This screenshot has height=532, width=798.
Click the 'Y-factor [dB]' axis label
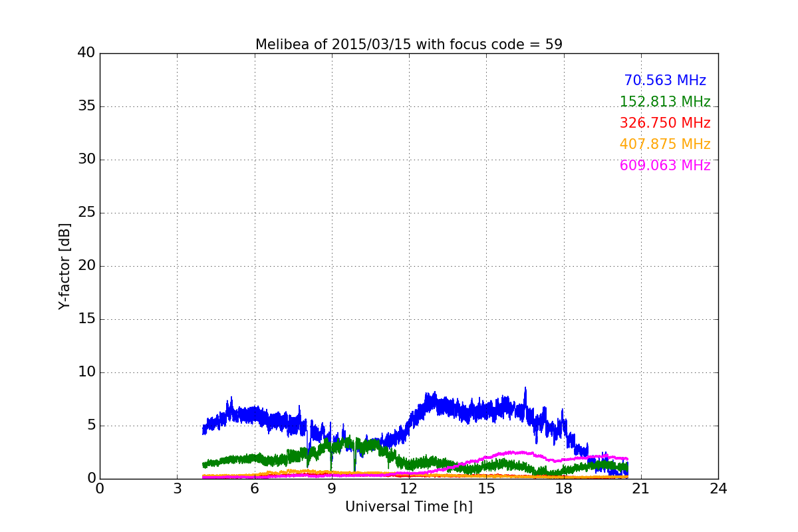(65, 266)
